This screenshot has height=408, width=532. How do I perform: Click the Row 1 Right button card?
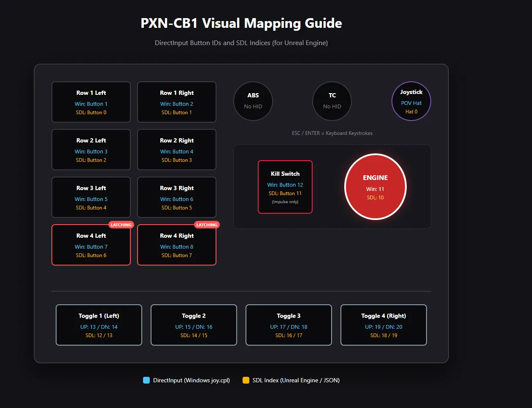click(177, 102)
